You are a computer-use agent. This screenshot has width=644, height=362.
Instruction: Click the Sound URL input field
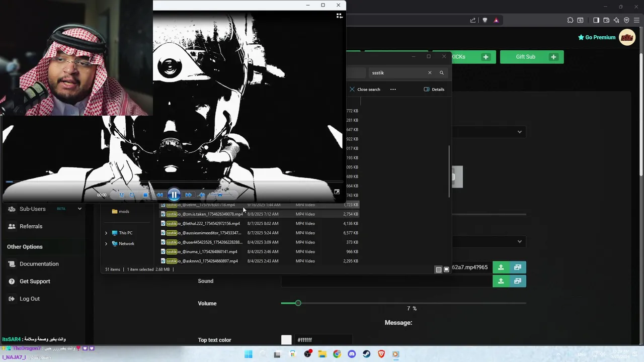pyautogui.click(x=386, y=281)
